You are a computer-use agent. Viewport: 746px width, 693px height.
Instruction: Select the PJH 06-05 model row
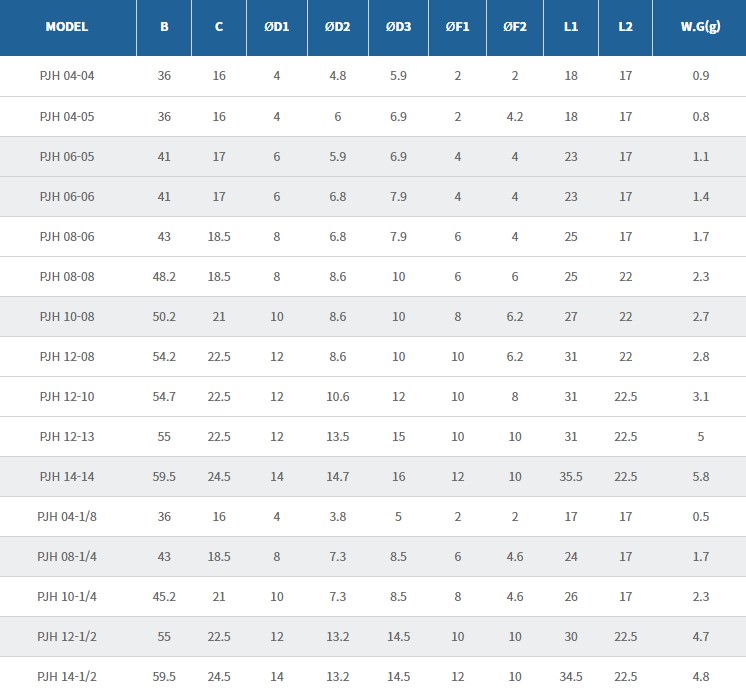(67, 157)
